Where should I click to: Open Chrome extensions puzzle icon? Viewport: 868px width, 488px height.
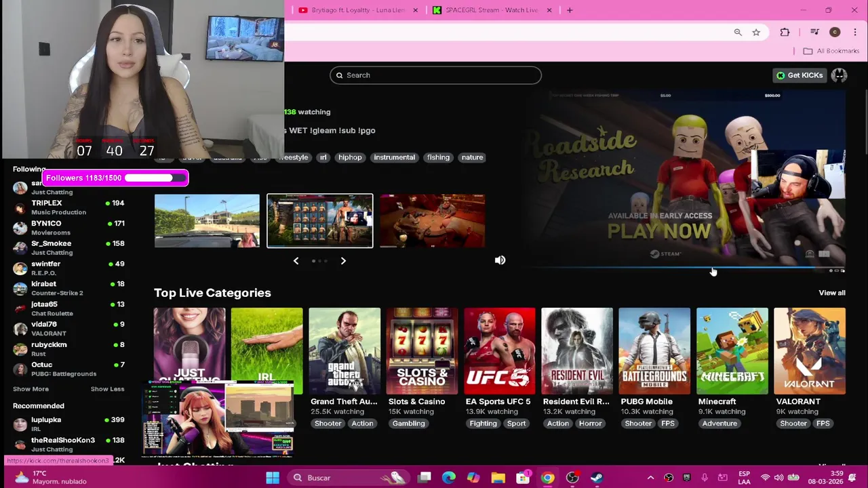tap(785, 32)
